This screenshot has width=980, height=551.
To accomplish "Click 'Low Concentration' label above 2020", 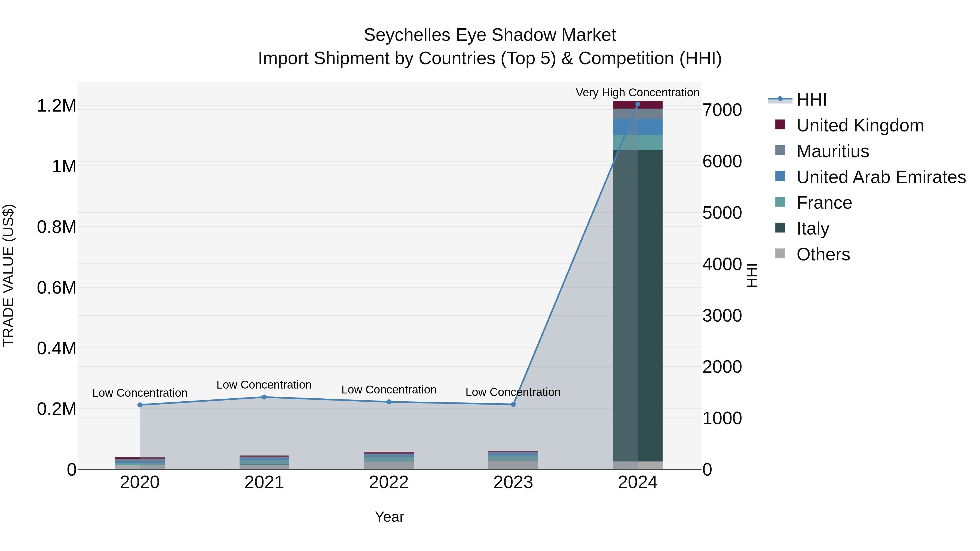I will [x=140, y=393].
